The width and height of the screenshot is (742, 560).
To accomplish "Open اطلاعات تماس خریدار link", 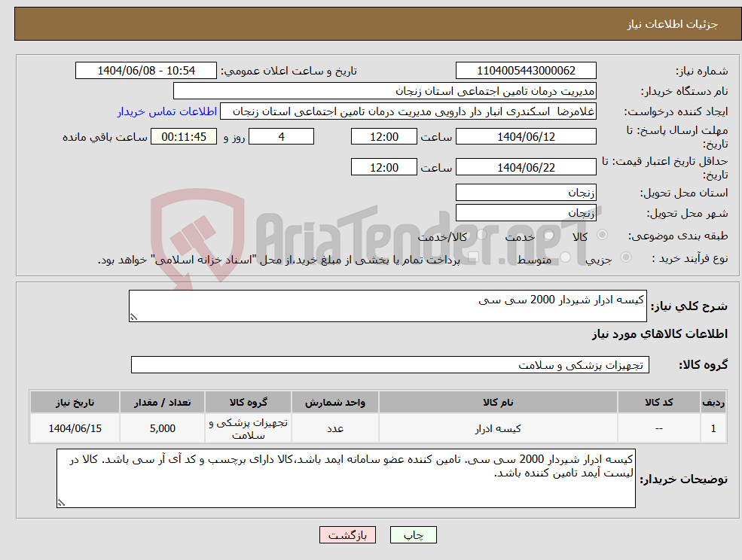I will coord(167,111).
